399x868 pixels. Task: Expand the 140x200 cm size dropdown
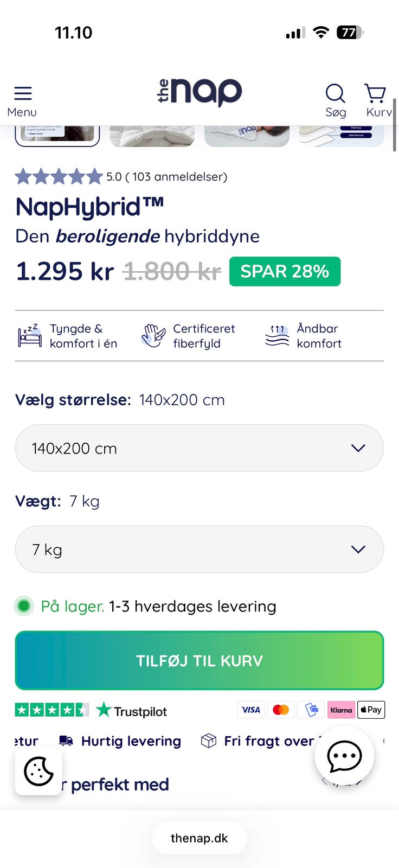[x=200, y=448]
